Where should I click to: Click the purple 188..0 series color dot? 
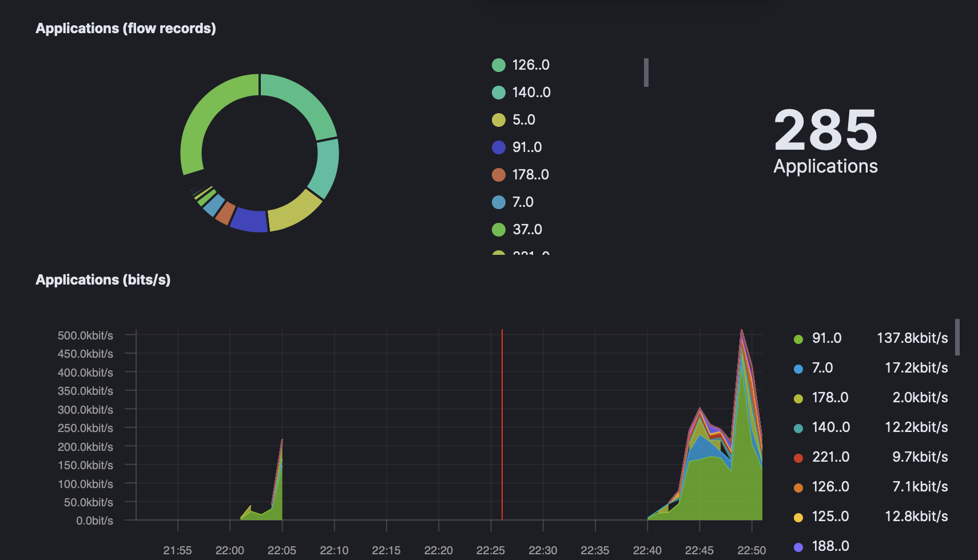coord(798,546)
